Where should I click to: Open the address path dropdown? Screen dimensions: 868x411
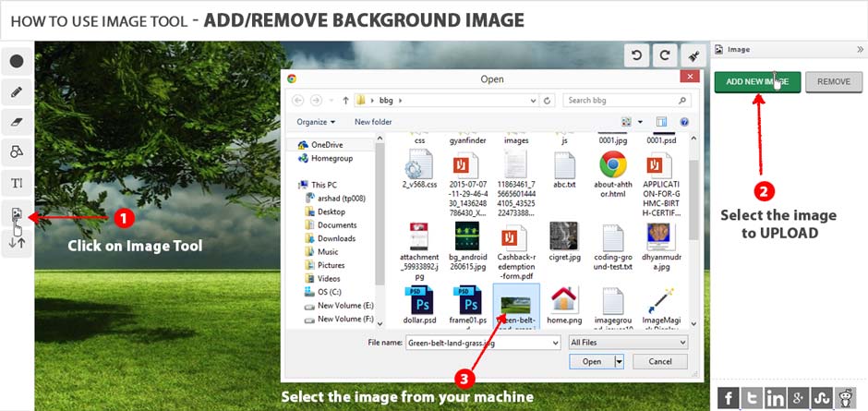tap(533, 101)
